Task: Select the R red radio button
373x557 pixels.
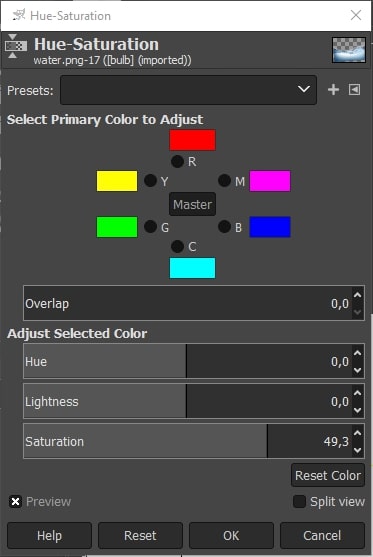Action: (177, 161)
